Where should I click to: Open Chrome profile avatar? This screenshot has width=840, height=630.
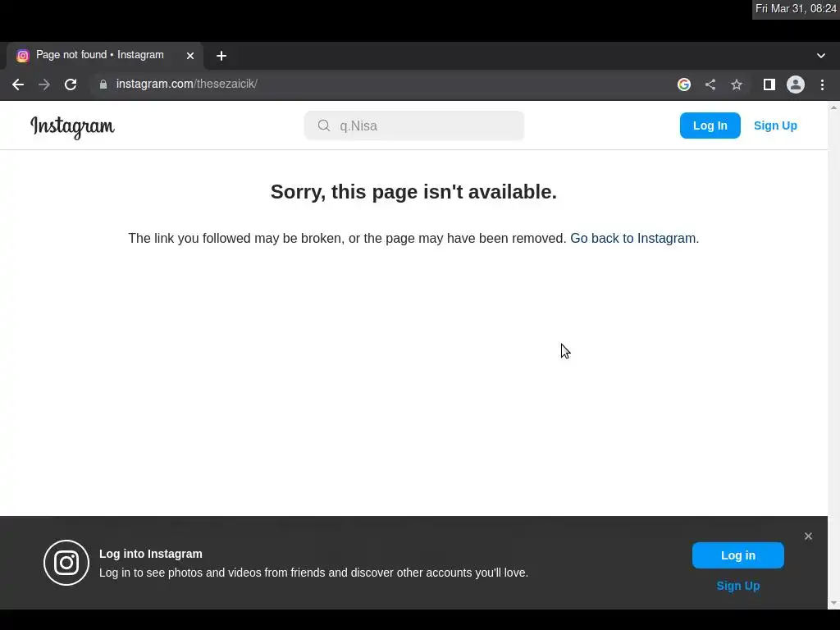tap(796, 84)
